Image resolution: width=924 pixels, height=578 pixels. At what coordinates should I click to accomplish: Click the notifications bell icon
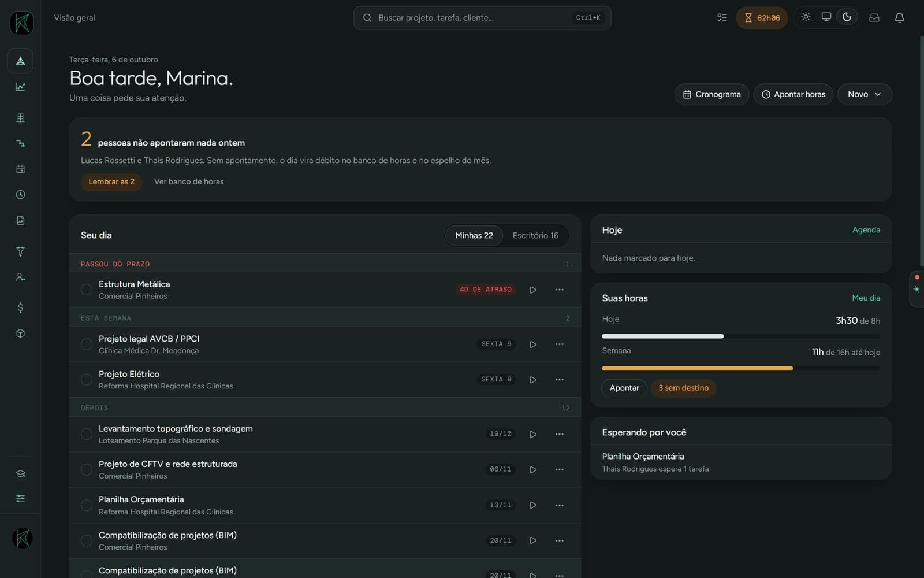click(899, 18)
